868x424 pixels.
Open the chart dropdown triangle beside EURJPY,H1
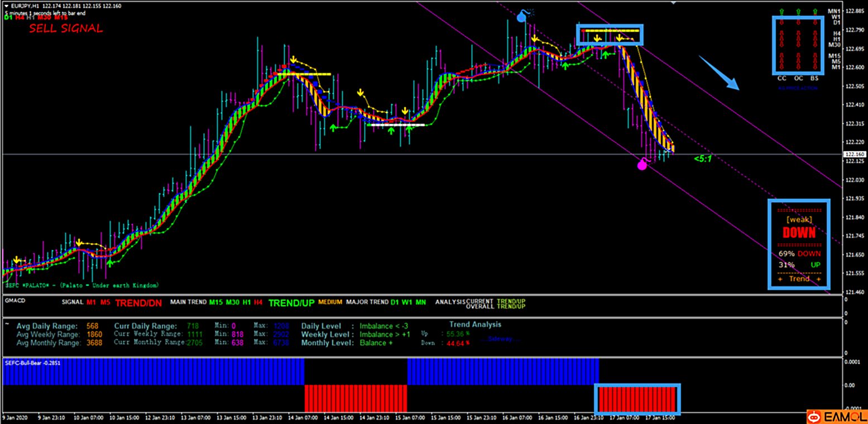(6, 6)
